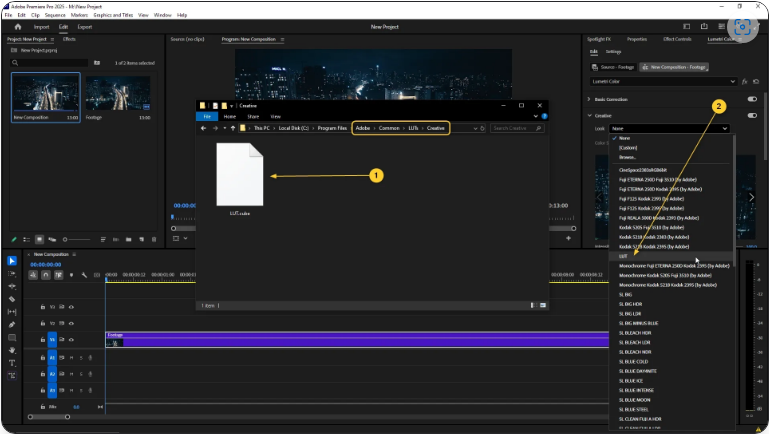The width and height of the screenshot is (769, 434).
Task: Open the Sequence menu
Action: pyautogui.click(x=55, y=15)
